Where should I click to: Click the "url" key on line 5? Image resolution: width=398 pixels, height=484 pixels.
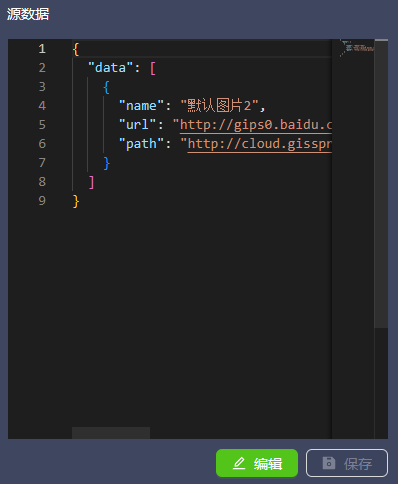click(137, 125)
